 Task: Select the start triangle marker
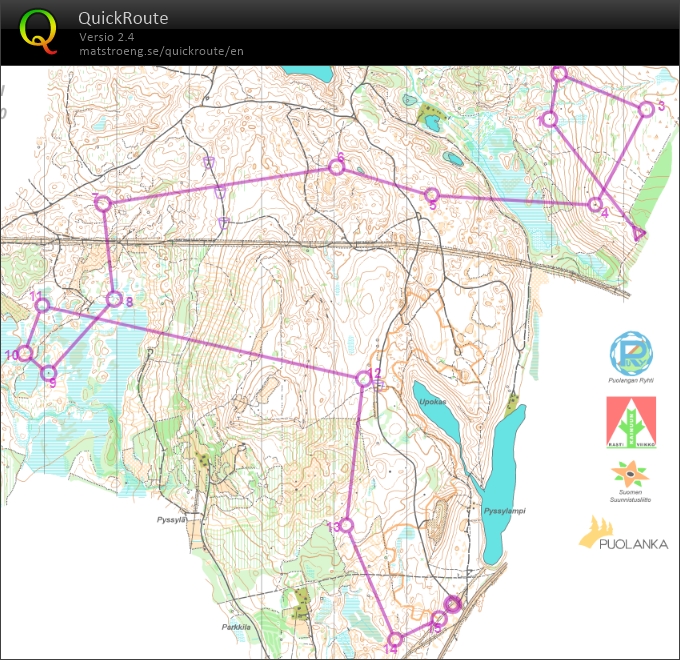coord(637,233)
